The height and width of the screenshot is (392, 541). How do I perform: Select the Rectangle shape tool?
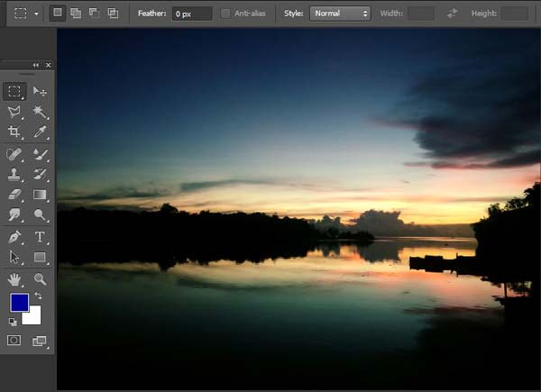tap(40, 257)
